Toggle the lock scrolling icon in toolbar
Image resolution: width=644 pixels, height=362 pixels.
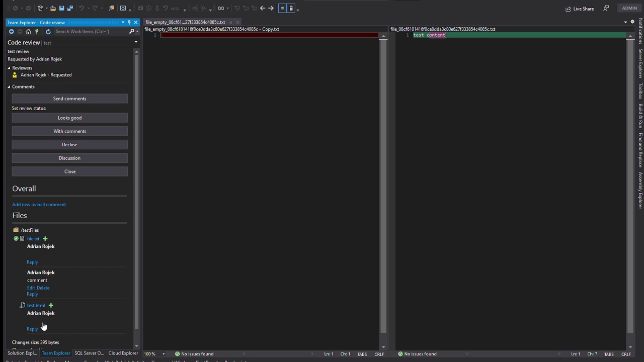(x=291, y=8)
